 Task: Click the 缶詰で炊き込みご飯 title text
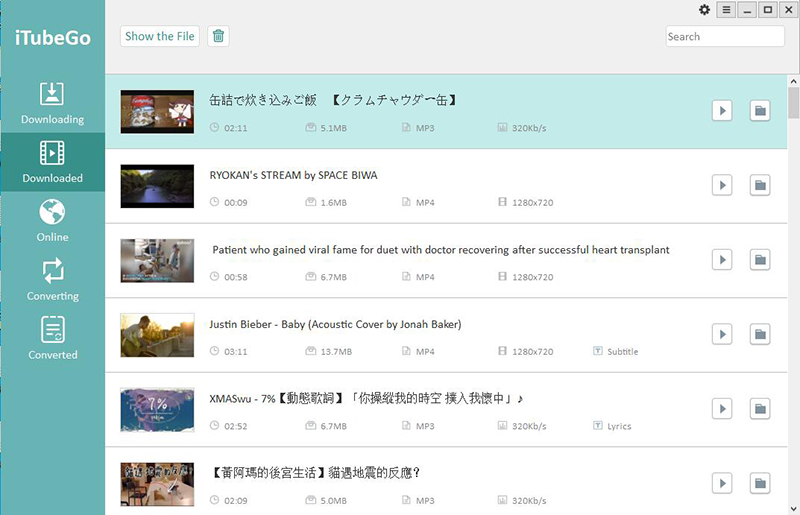click(x=333, y=100)
